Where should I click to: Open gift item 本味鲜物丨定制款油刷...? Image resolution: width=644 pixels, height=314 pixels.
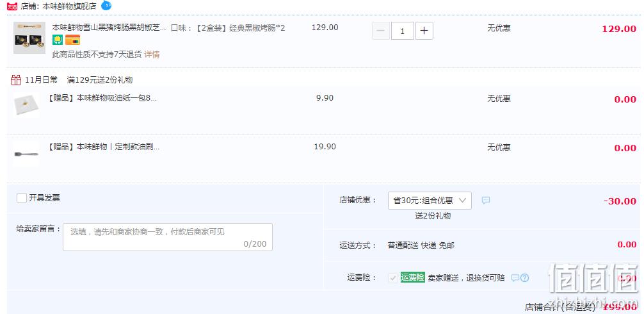(104, 147)
